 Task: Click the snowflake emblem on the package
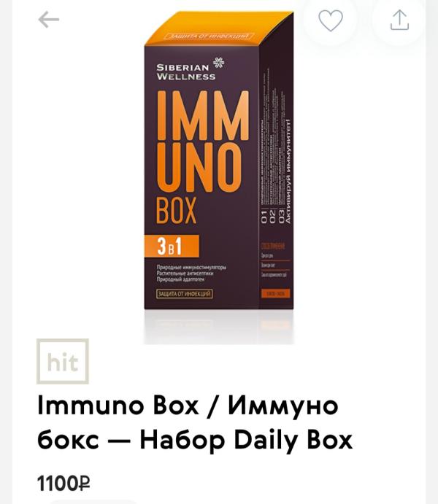(219, 62)
